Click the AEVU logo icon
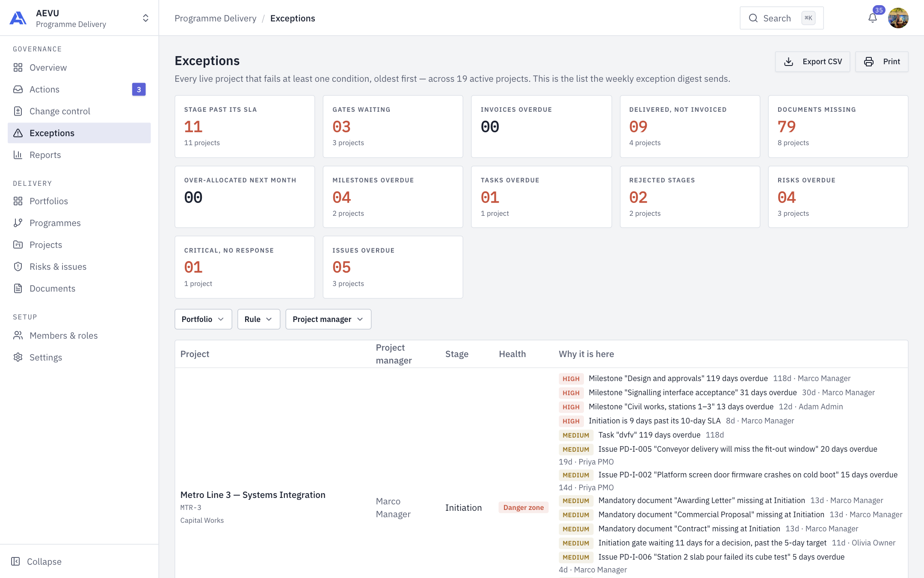 coord(18,18)
